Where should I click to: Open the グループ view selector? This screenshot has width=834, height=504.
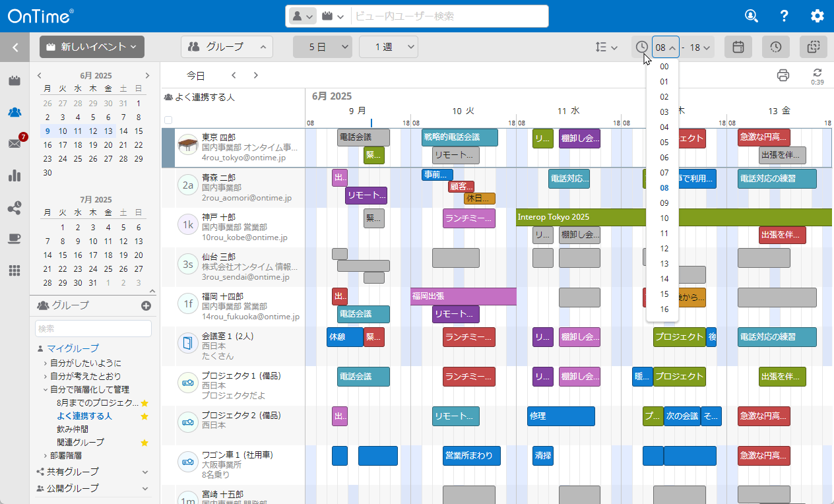[x=227, y=47]
